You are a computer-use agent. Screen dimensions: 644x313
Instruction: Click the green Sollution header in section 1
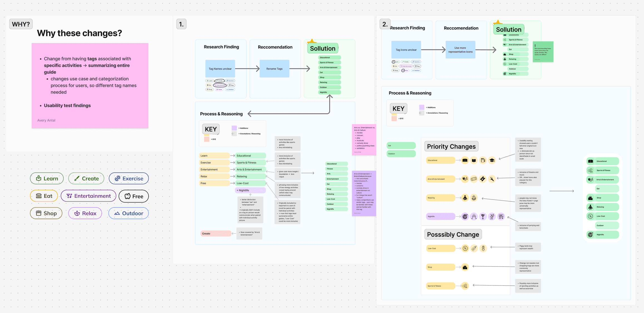click(x=323, y=48)
